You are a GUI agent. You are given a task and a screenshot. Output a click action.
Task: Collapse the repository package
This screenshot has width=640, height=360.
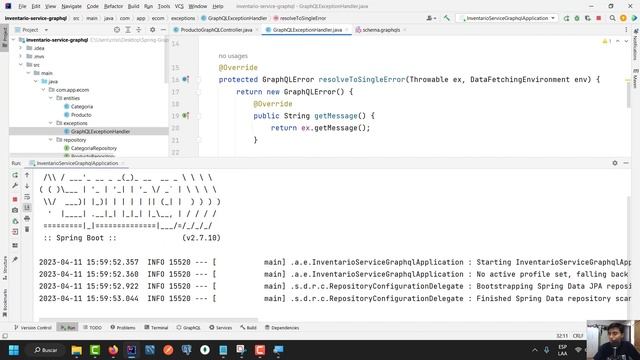click(51, 140)
